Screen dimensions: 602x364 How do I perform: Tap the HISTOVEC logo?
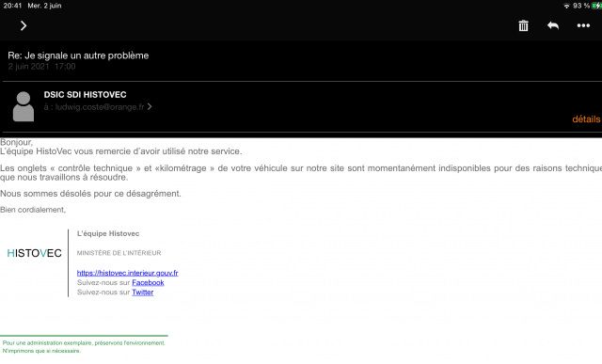click(34, 253)
